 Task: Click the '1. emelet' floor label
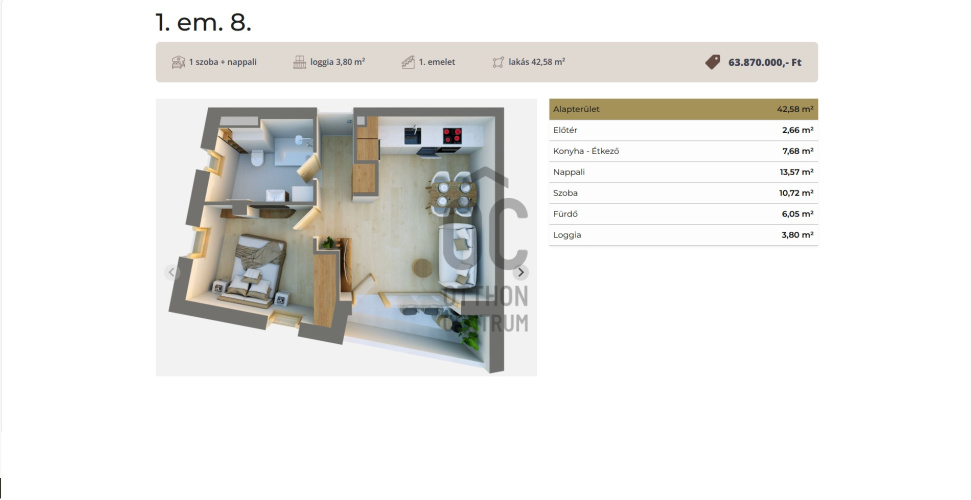[437, 62]
